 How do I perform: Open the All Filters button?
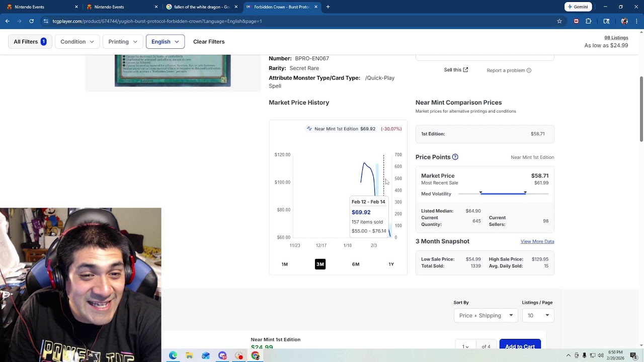(x=30, y=42)
